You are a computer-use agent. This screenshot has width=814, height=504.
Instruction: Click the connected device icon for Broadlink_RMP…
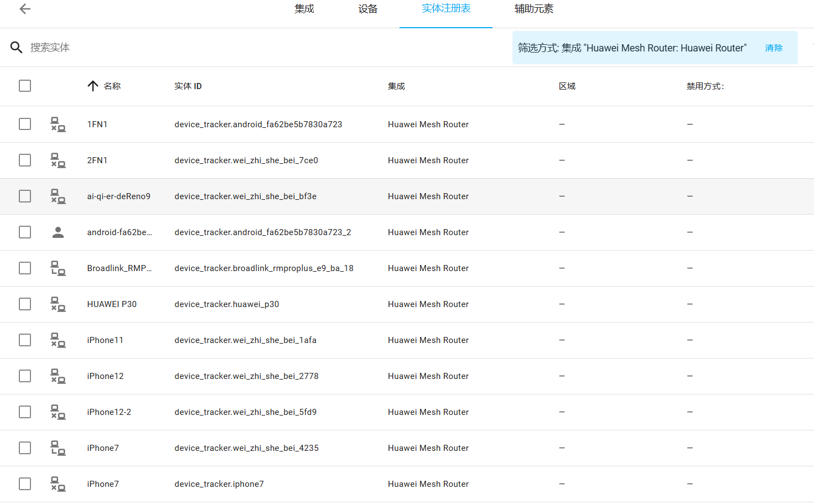[x=58, y=268]
